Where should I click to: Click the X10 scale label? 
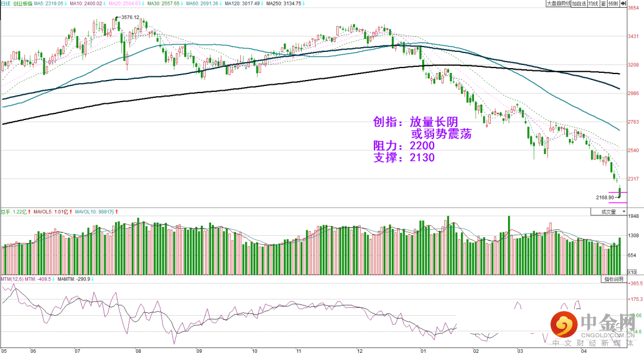(x=632, y=272)
